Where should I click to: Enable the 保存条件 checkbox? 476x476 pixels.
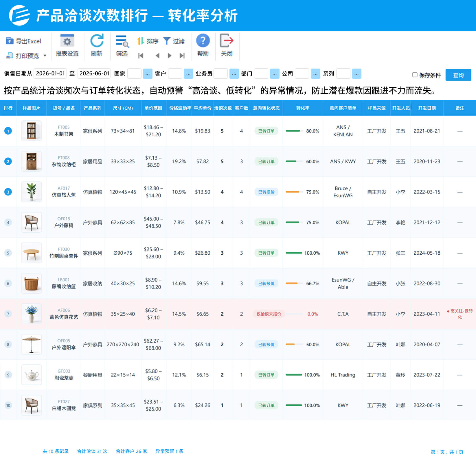pyautogui.click(x=415, y=75)
